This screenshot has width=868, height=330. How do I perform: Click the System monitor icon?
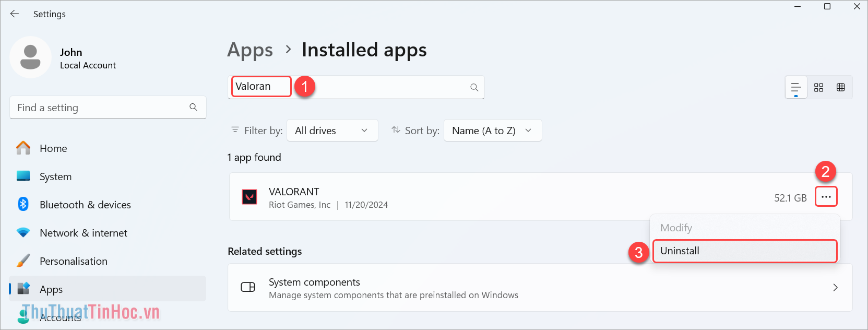click(x=23, y=176)
